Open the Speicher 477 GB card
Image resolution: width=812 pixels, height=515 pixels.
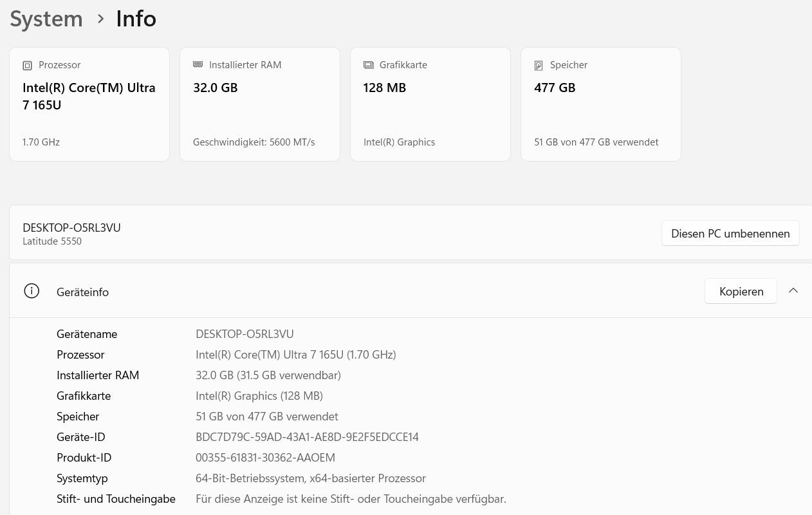coord(601,104)
